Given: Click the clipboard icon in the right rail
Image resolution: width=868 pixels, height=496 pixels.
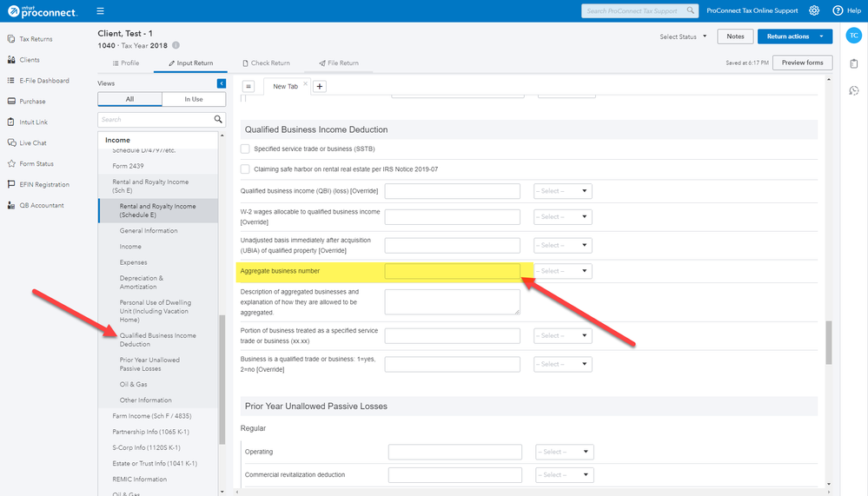Looking at the screenshot, I should click(853, 63).
